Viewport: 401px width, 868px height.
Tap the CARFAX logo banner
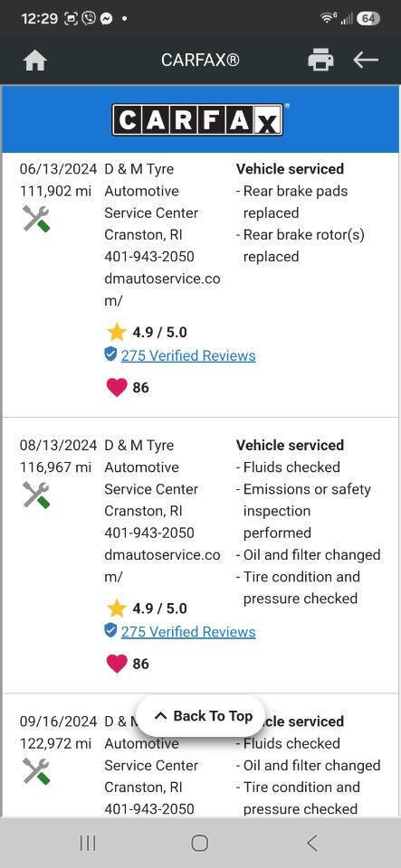click(x=200, y=119)
